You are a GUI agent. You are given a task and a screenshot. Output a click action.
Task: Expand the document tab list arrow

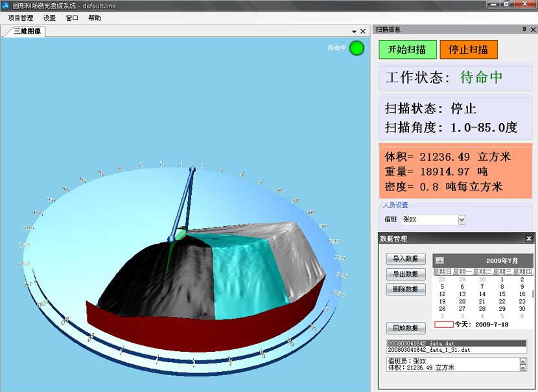[x=354, y=31]
